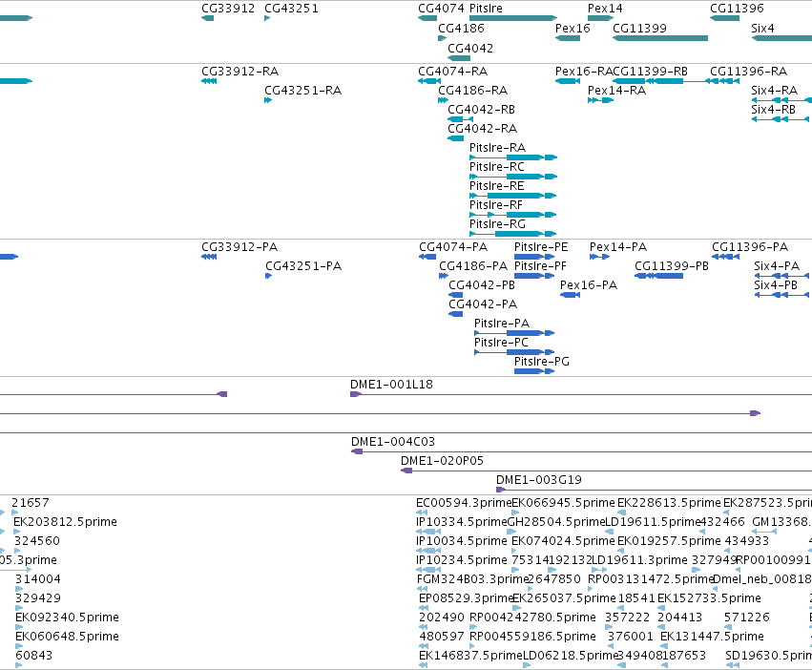Select EST EK092340.5prime

click(19, 627)
